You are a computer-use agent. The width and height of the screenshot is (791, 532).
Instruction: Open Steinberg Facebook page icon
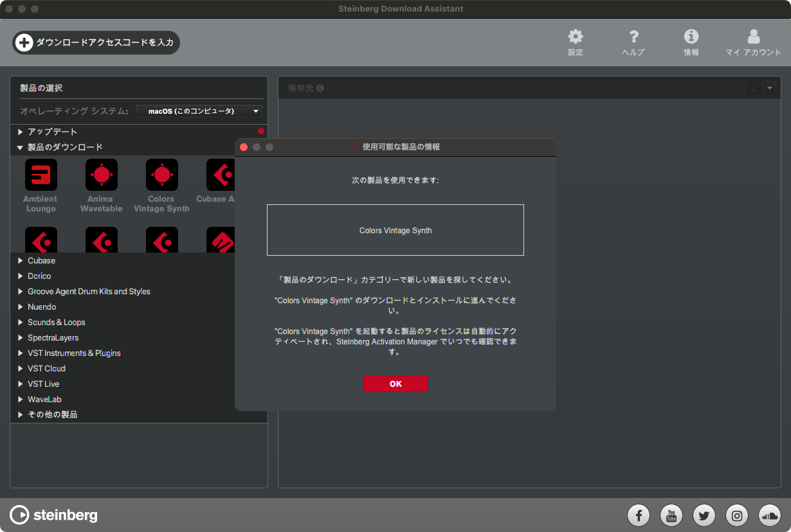(x=639, y=515)
